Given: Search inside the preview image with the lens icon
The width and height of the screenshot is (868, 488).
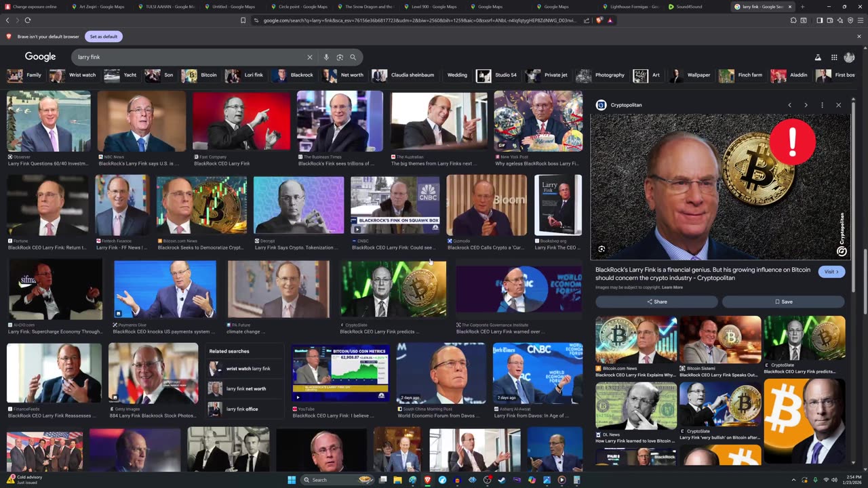Looking at the screenshot, I should (x=601, y=249).
